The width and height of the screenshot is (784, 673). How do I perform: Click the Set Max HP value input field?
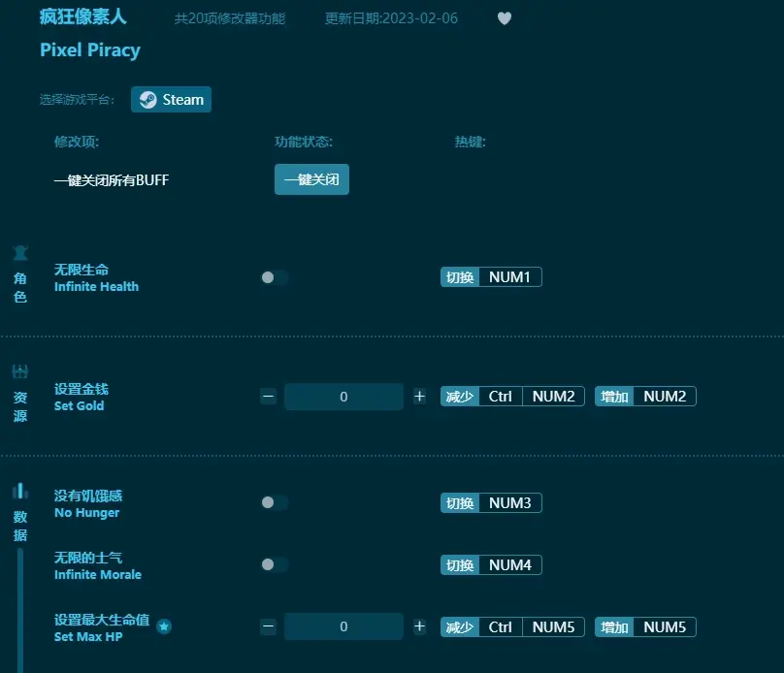tap(344, 626)
